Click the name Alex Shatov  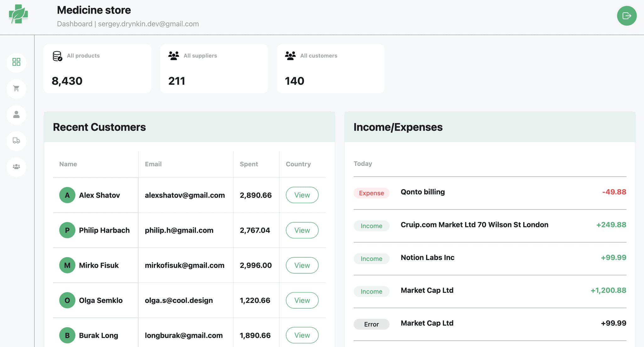tap(99, 195)
